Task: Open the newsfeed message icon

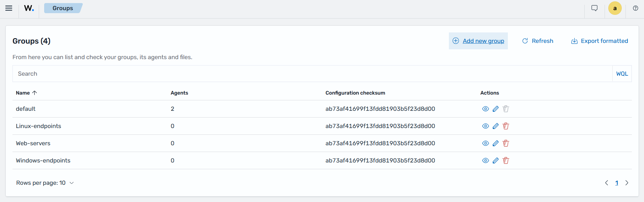Action: pyautogui.click(x=594, y=8)
